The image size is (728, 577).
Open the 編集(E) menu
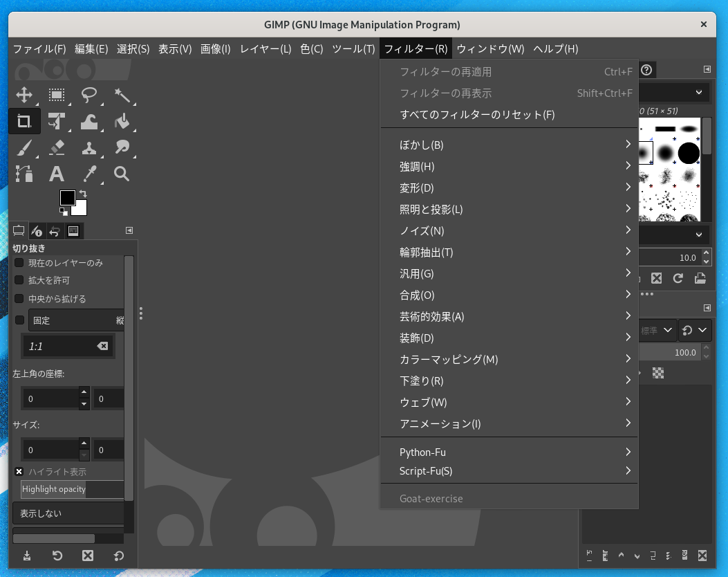[x=91, y=49]
